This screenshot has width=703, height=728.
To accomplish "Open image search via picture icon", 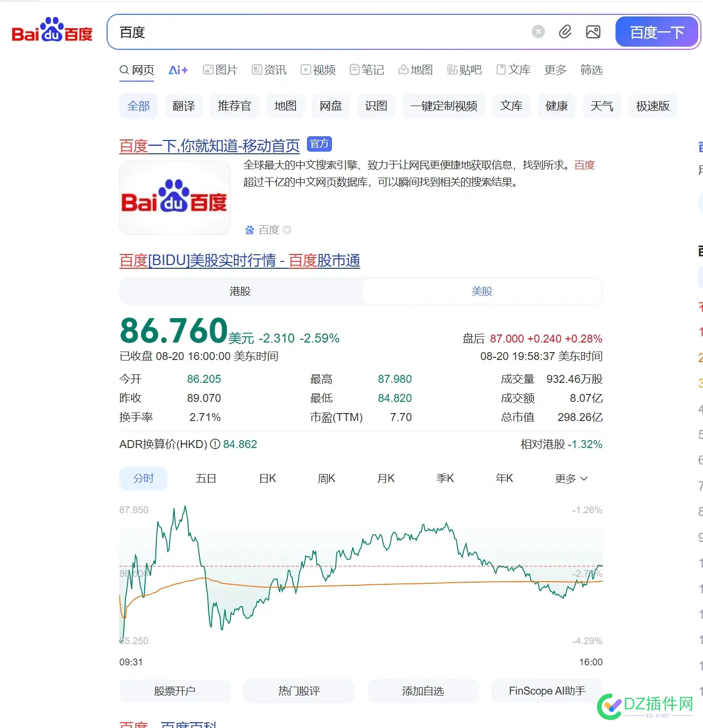I will pyautogui.click(x=593, y=32).
